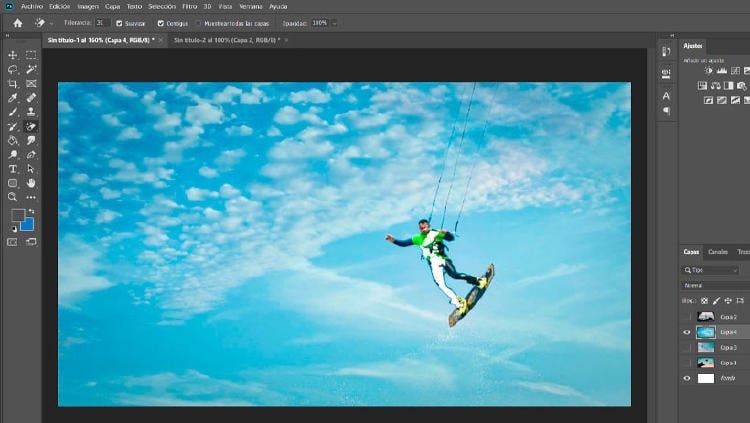This screenshot has height=423, width=750.
Task: Select the Crop tool
Action: (13, 84)
